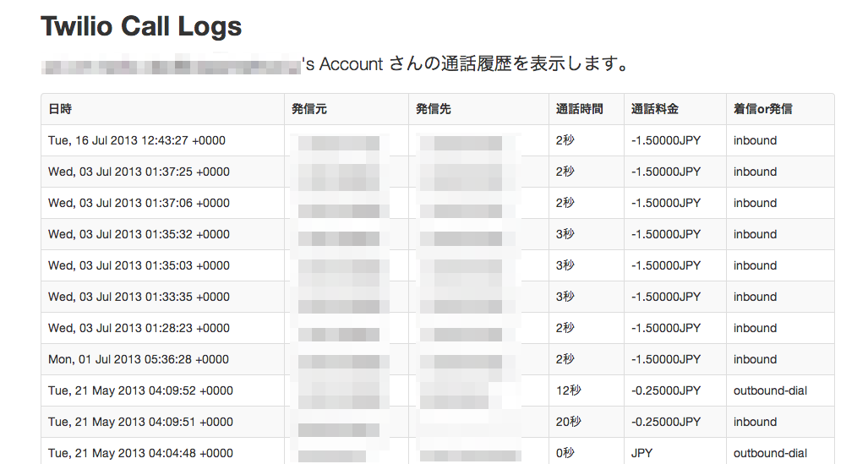868x464 pixels.
Task: Click the first outbound-dial direction cell
Action: coord(770,390)
